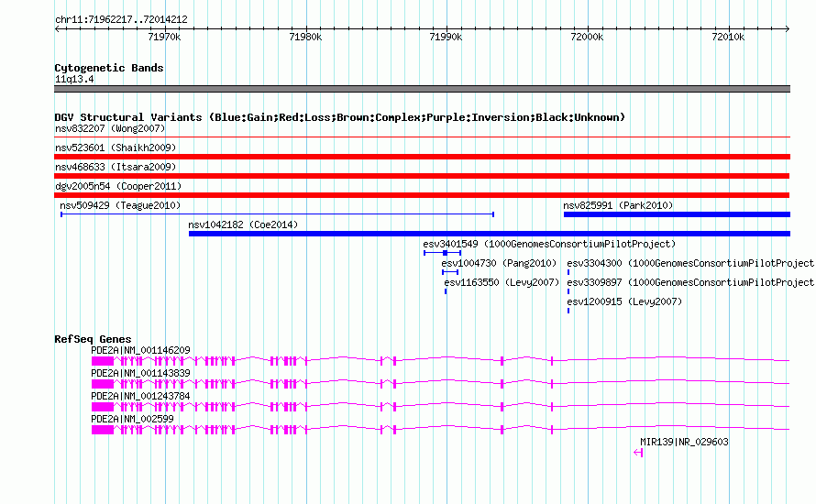Click the PDE2A|NM_001143839 transcript label

(140, 374)
